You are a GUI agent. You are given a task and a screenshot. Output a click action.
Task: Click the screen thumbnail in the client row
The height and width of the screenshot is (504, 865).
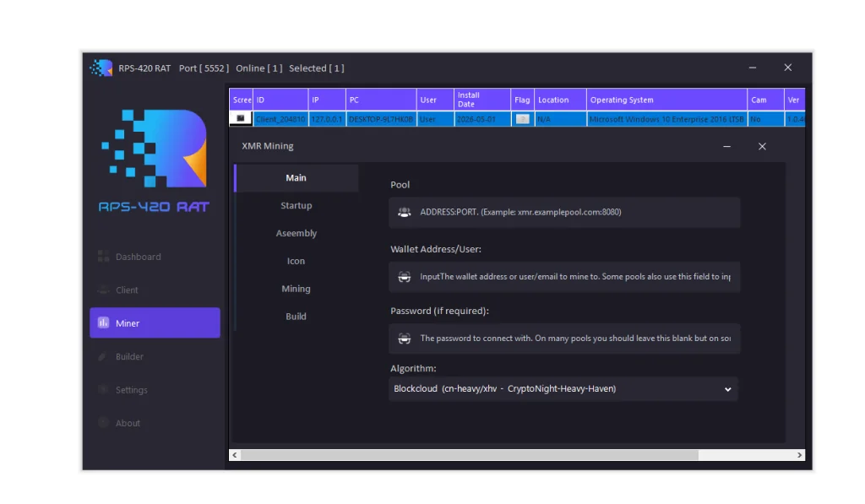point(241,118)
